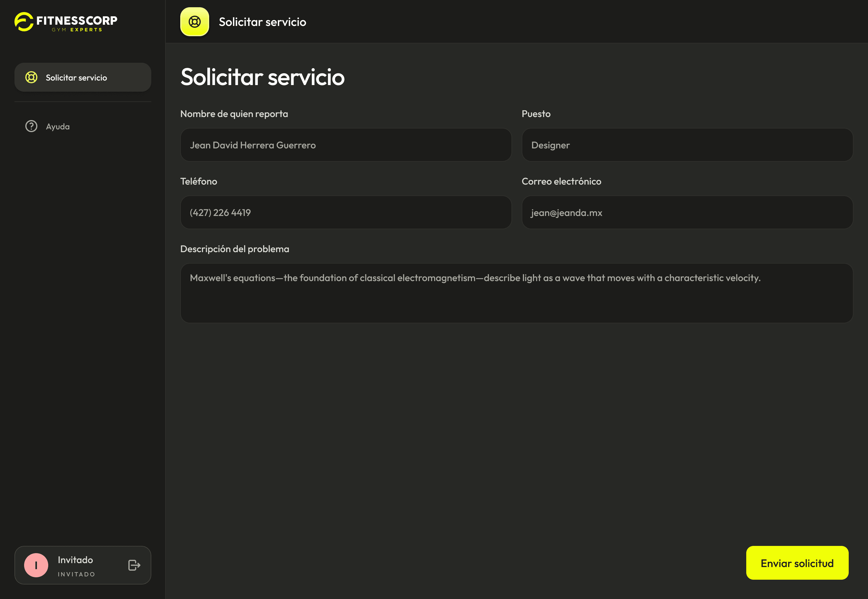
Task: Click the Correo electrónico input field
Action: (x=687, y=212)
